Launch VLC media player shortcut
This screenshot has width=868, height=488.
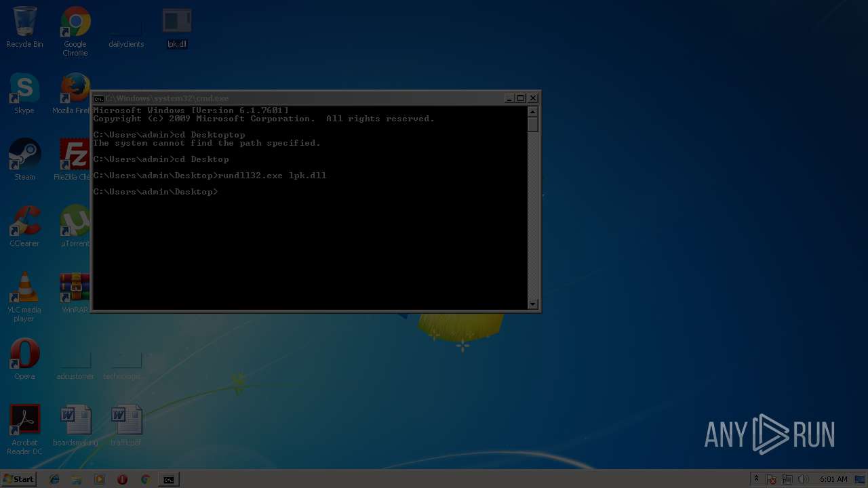[x=24, y=297]
